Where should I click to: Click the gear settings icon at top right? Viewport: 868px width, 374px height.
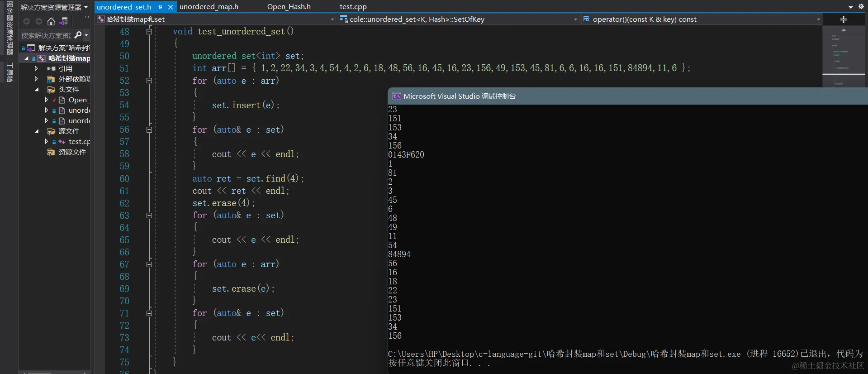[x=861, y=7]
